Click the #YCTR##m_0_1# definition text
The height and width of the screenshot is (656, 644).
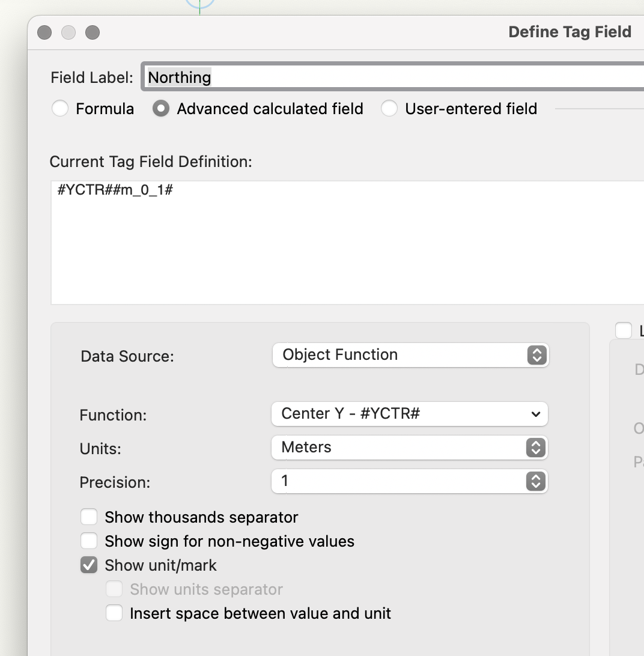tap(115, 191)
